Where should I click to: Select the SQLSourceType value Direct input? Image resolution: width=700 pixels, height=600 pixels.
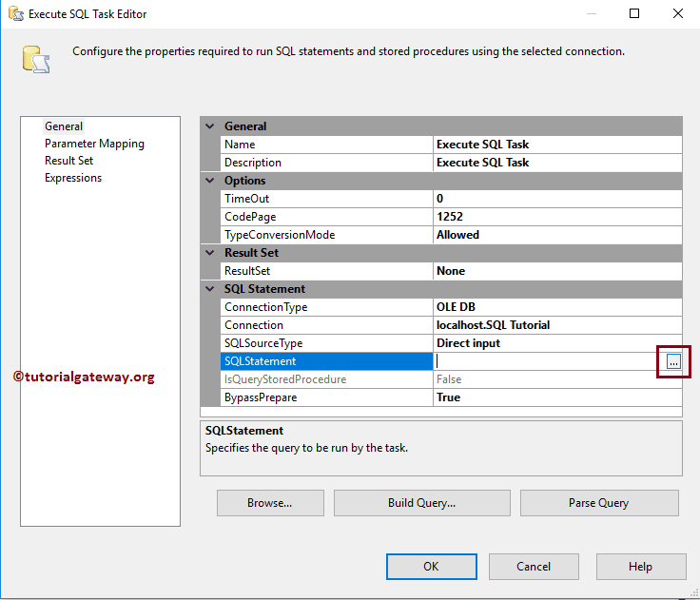tap(557, 343)
